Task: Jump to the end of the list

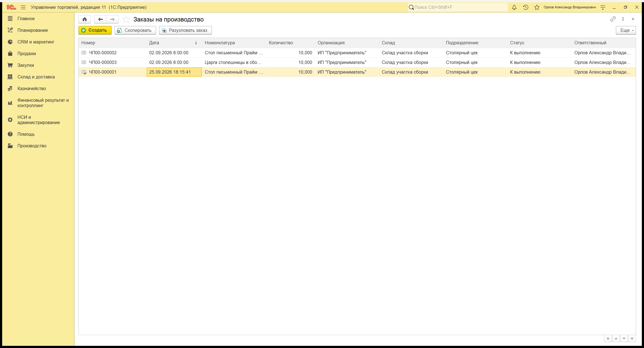Action: click(x=632, y=339)
